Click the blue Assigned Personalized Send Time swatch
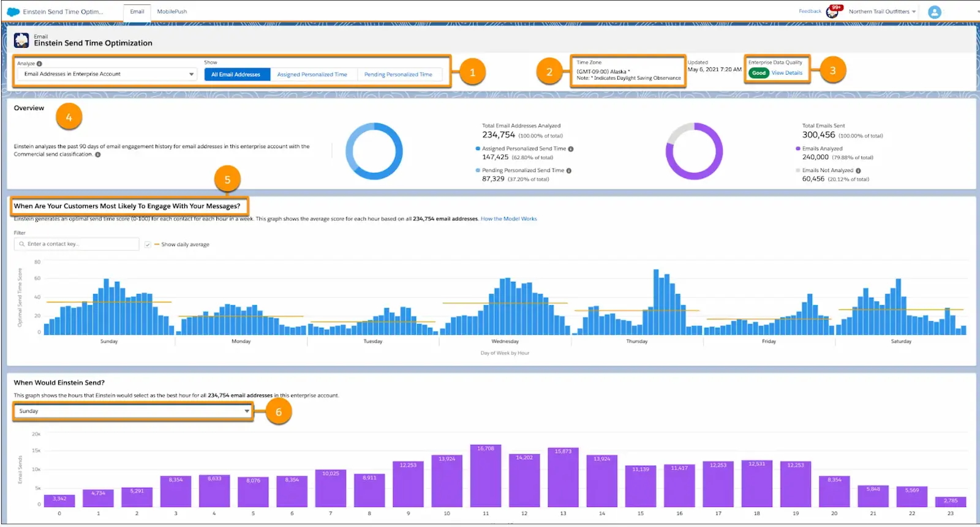This screenshot has width=980, height=527. point(478,149)
